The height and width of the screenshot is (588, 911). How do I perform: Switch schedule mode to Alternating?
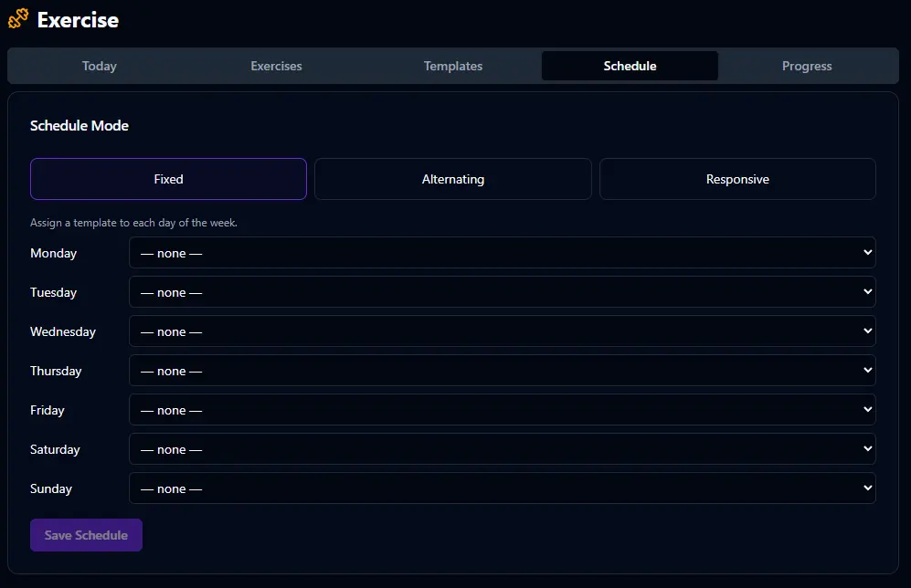point(453,179)
